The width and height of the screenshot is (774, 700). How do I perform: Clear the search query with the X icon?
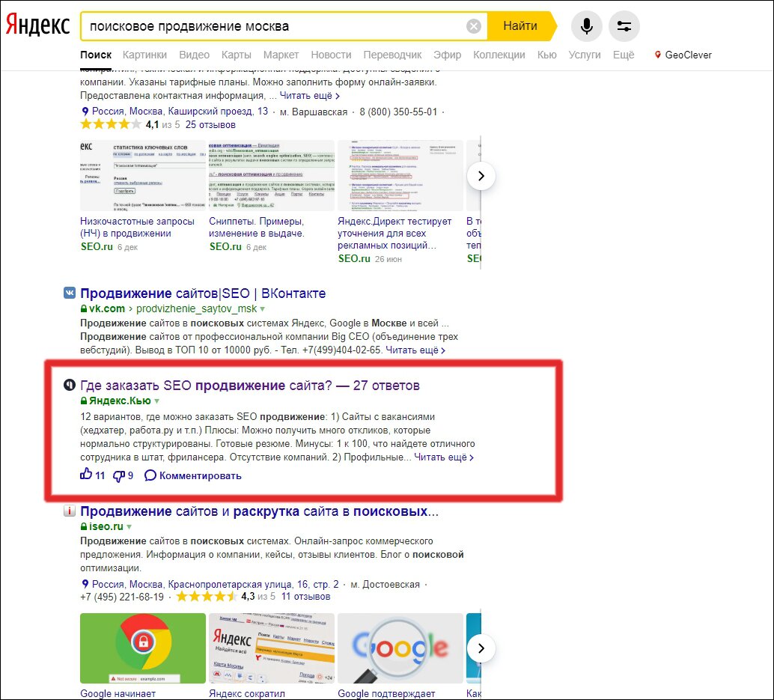pyautogui.click(x=473, y=26)
